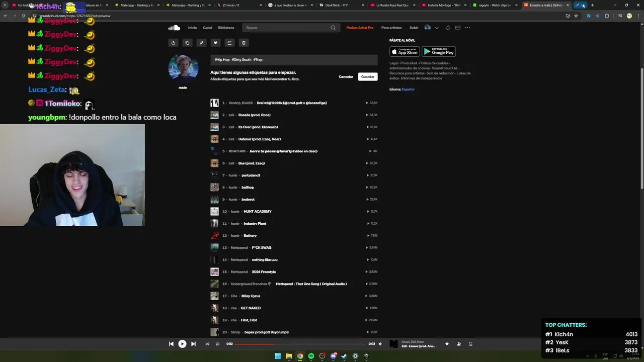Switch to the Fortnite Montage browser tab
This screenshot has height=362, width=644.
tap(443, 5)
